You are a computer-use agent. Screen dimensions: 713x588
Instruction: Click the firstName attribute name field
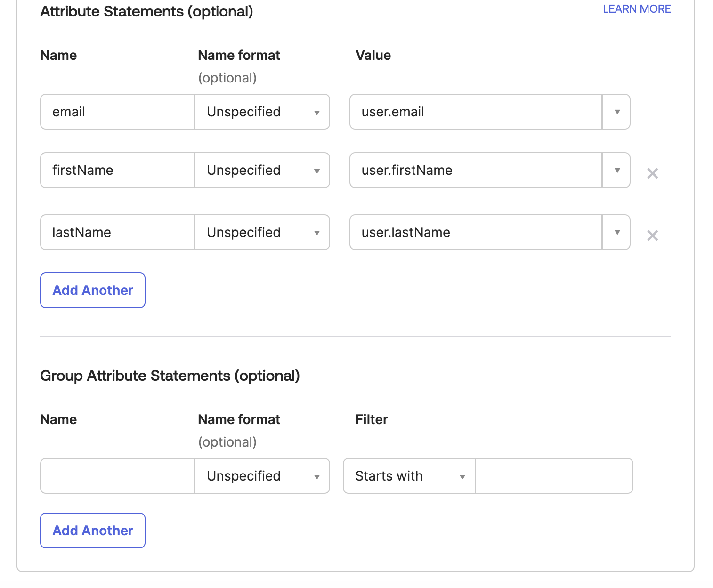click(x=116, y=170)
